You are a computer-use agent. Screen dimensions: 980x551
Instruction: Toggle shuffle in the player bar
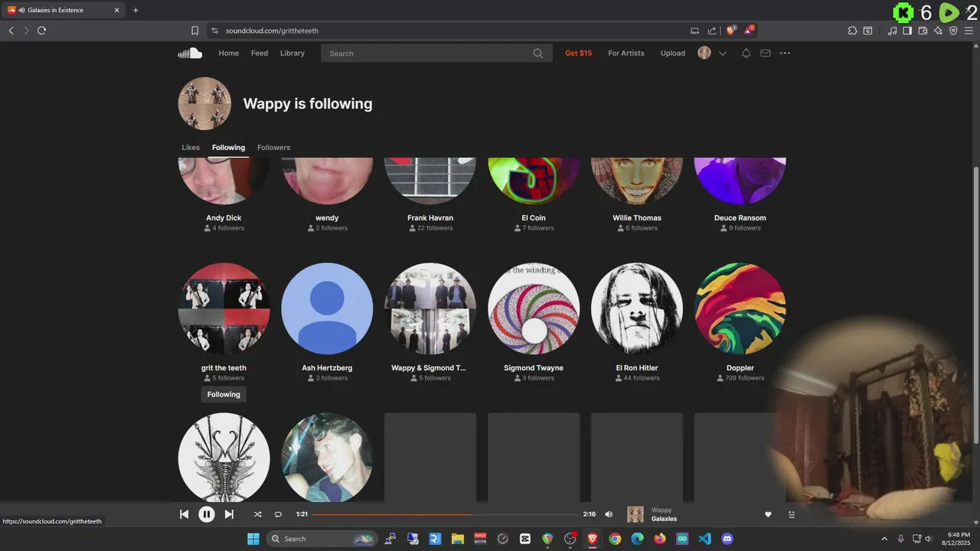pos(257,514)
